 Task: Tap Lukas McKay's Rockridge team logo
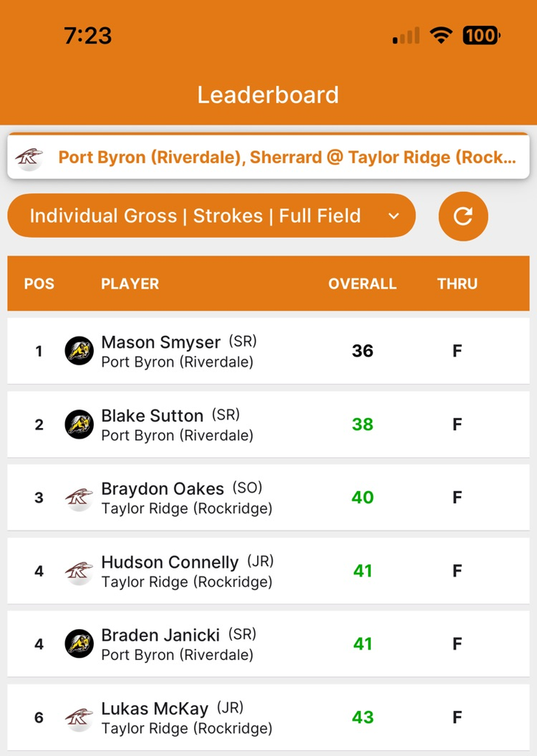[x=79, y=718]
